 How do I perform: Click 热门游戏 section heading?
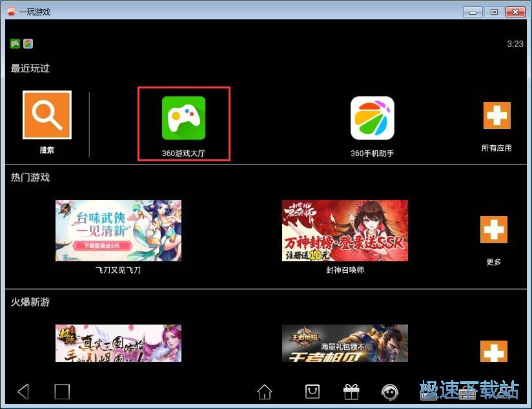(x=30, y=177)
